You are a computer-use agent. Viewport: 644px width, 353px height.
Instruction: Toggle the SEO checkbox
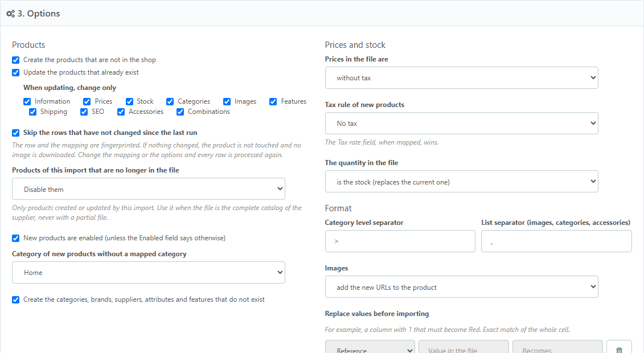point(84,112)
